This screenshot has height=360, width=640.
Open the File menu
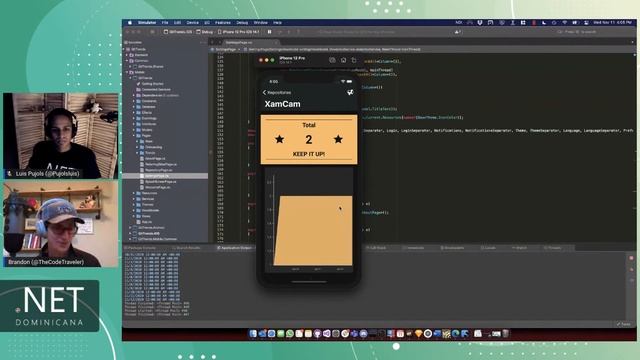coord(165,23)
